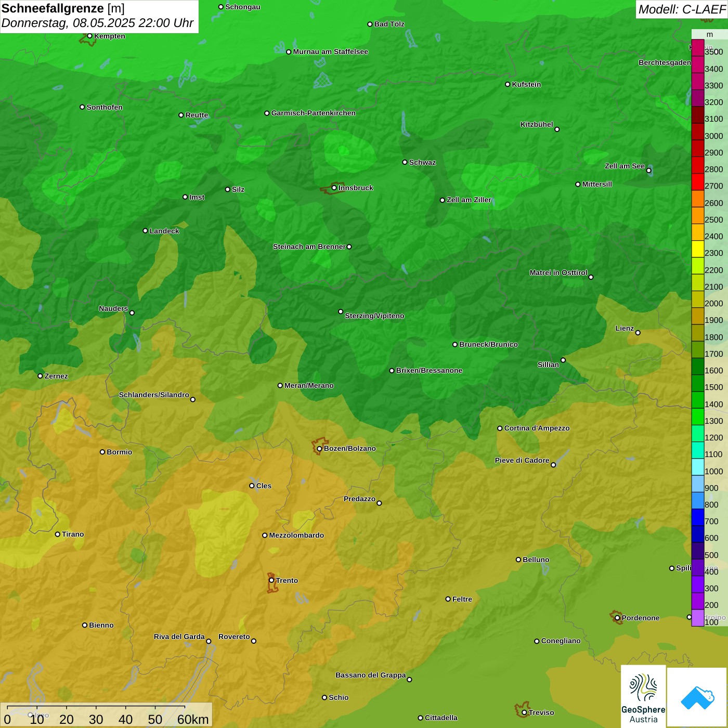Select Cles on the map
Image resolution: width=728 pixels, height=728 pixels.
tap(264, 486)
